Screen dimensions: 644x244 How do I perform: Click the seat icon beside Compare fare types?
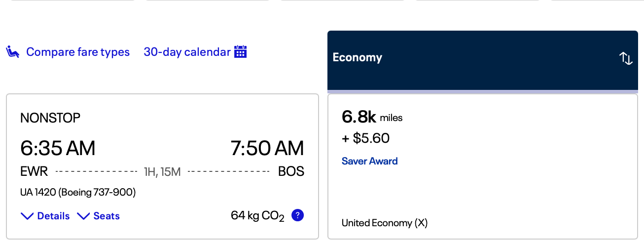(13, 52)
